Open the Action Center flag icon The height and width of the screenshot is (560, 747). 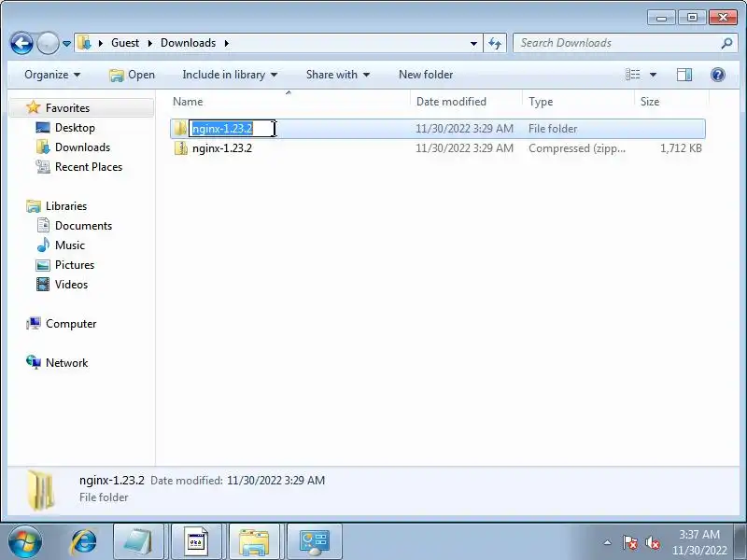click(629, 542)
